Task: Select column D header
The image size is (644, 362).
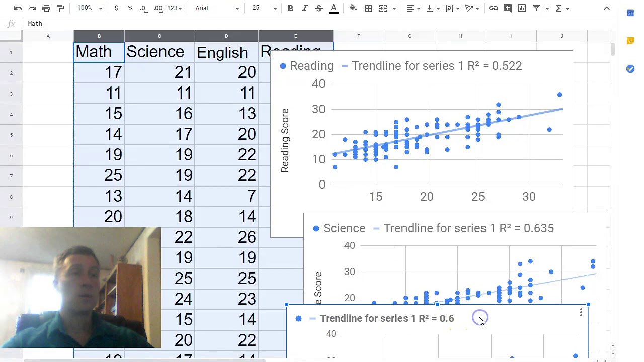Action: 226,36
